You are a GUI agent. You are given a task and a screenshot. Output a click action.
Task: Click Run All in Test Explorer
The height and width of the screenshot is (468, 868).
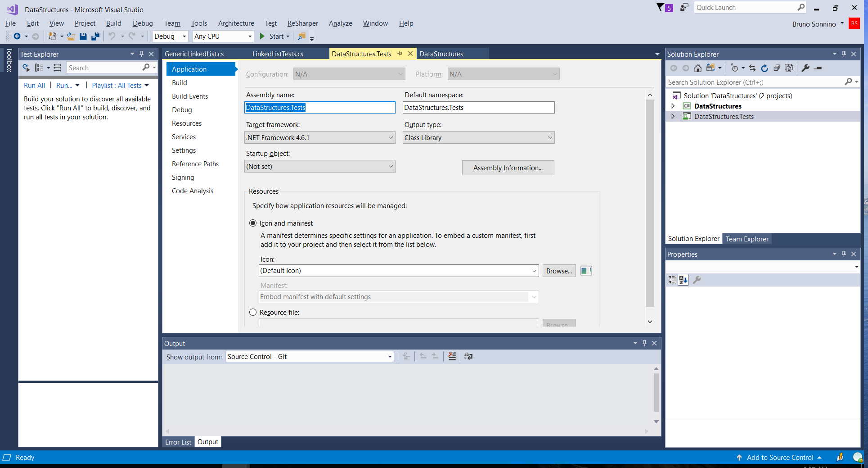34,85
